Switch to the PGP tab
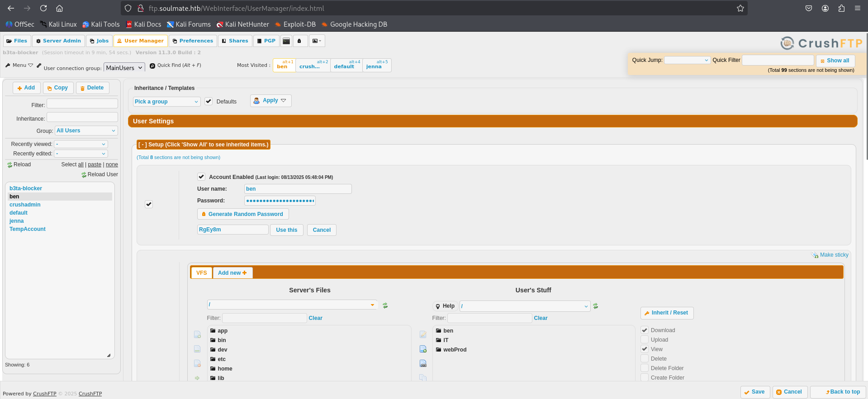868x399 pixels. [x=266, y=41]
